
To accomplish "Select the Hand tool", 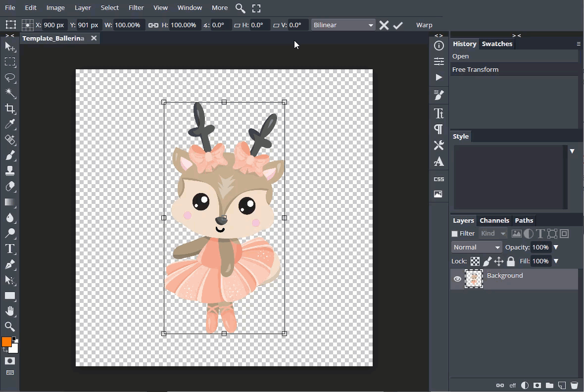I will (x=10, y=311).
